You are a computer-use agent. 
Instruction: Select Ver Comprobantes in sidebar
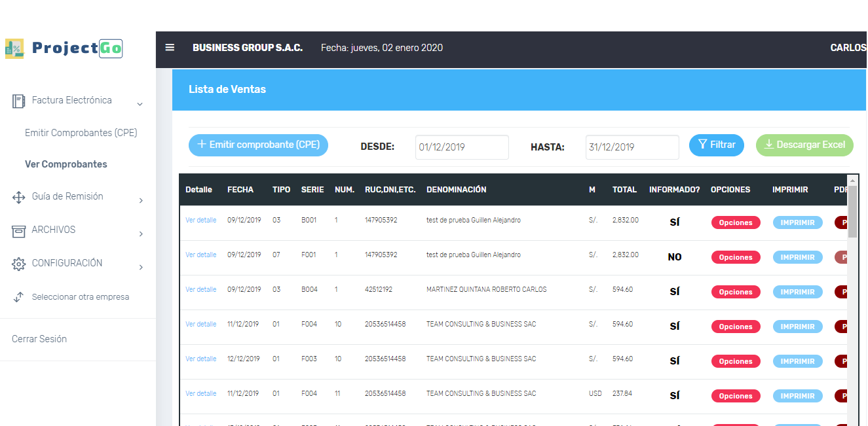pyautogui.click(x=66, y=164)
